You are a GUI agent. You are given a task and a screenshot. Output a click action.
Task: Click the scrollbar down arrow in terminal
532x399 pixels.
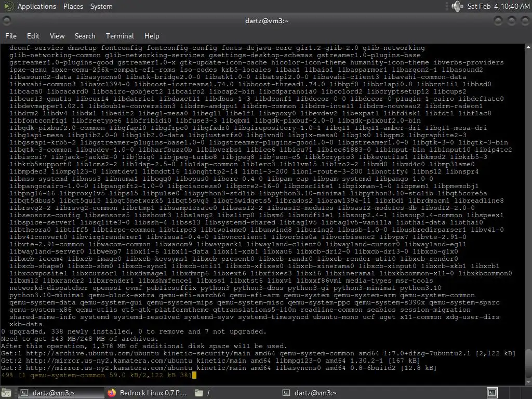pyautogui.click(x=528, y=381)
